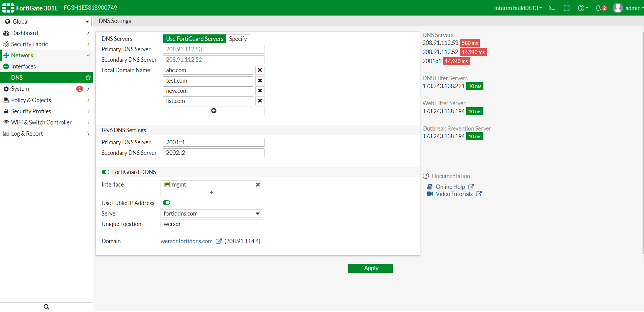Click the admin username label
644x312 pixels.
point(633,8)
